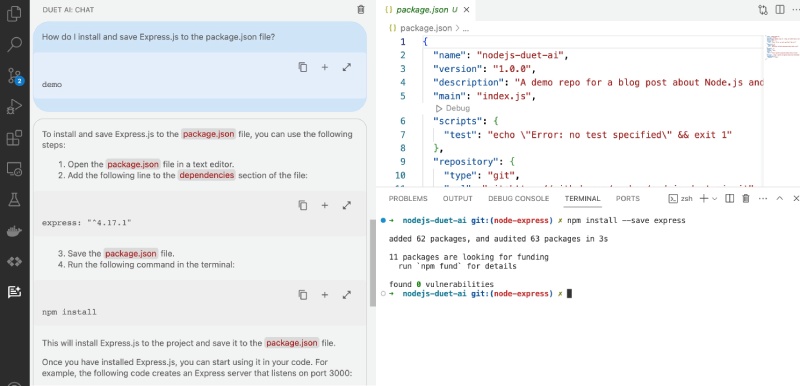Click the 'express: "^4.17.1"' code text

87,223
